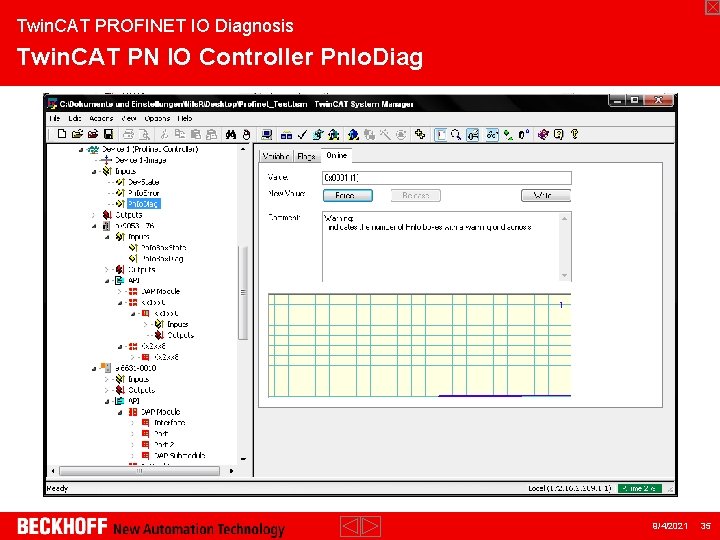Select the PnIoBoxState tree item

pyautogui.click(x=163, y=248)
